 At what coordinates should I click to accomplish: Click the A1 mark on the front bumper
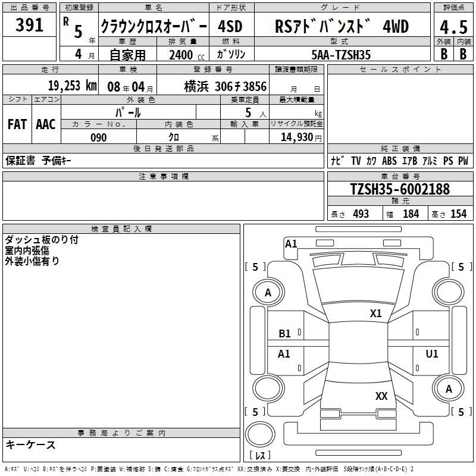click(x=291, y=244)
